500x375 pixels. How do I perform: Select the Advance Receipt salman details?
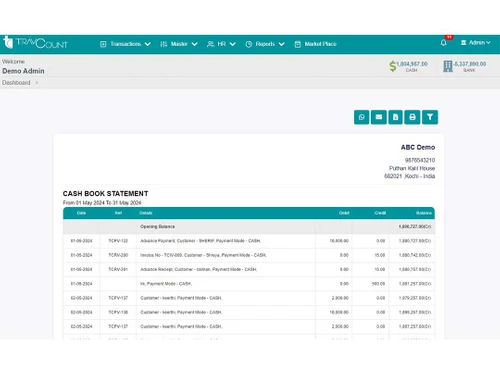point(198,269)
